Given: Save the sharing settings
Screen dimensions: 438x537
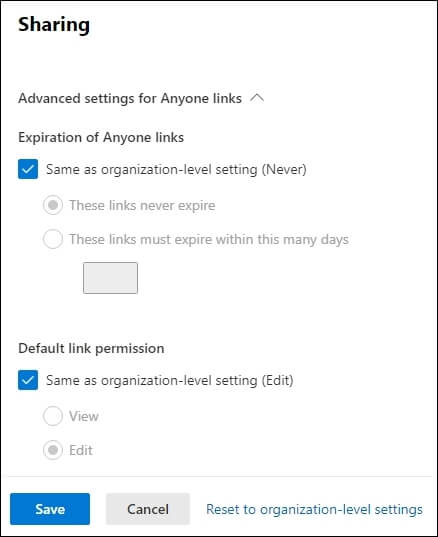Looking at the screenshot, I should point(50,509).
